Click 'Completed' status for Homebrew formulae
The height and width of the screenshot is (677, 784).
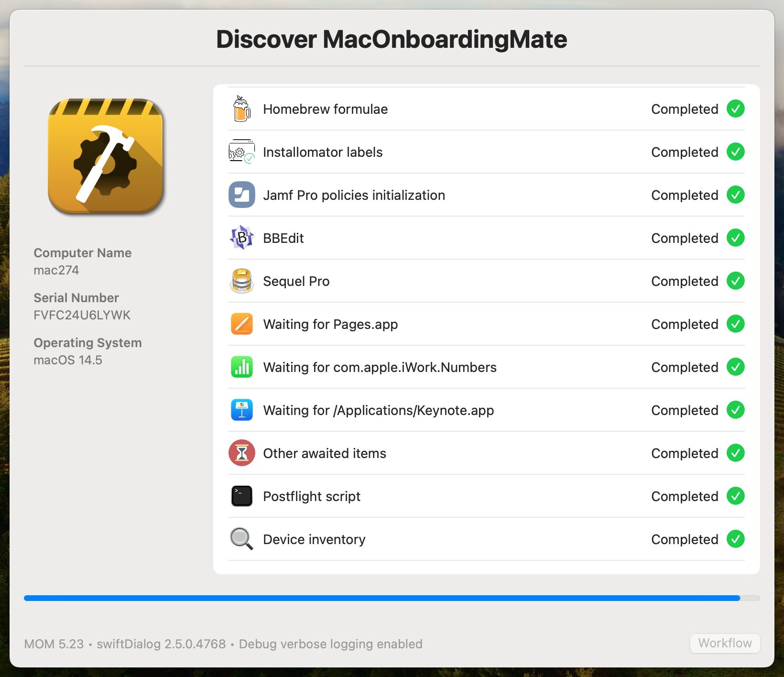coord(685,109)
